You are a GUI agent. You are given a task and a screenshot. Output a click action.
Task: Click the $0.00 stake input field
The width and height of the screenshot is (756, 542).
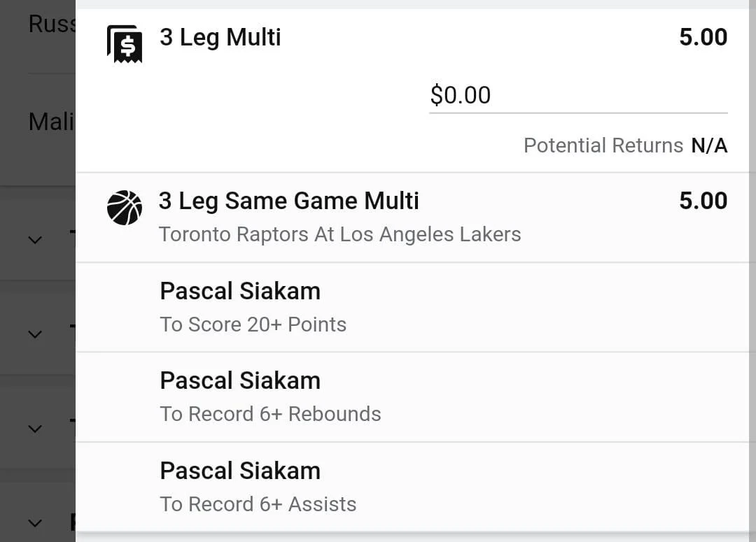click(x=578, y=95)
